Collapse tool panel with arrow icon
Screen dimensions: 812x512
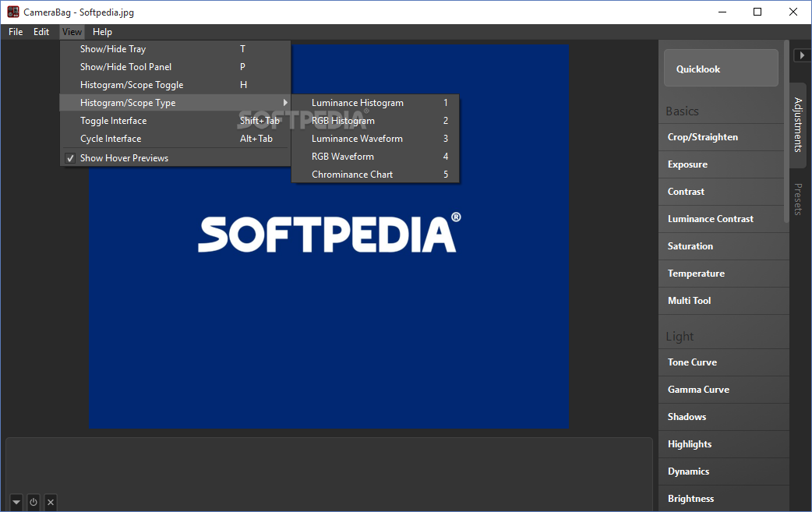tap(802, 55)
